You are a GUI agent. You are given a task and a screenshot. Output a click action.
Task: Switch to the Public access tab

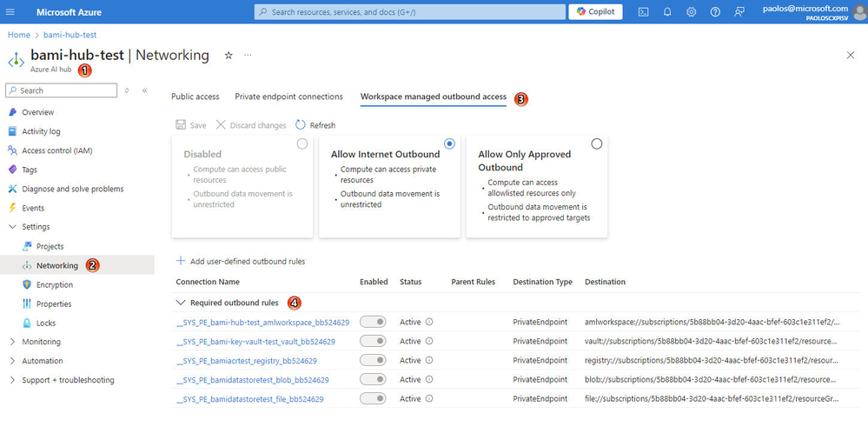tap(195, 97)
